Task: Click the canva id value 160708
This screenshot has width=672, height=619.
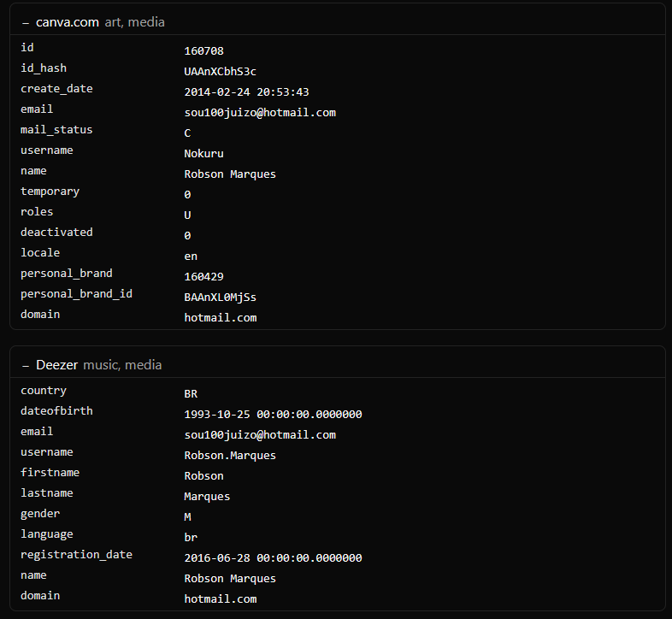Action: click(203, 51)
